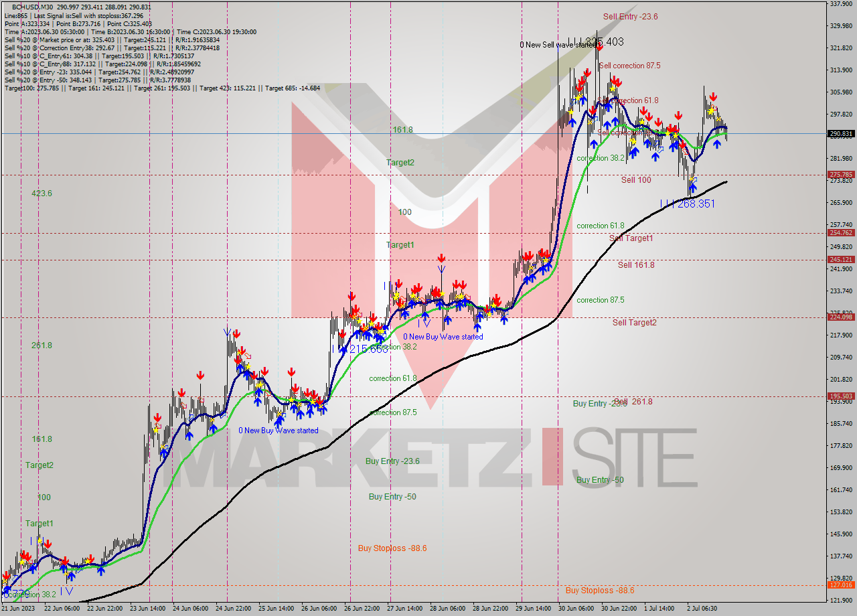The image size is (857, 616).
Task: Click the red 254.762 price tag on the axis
Action: 842,233
